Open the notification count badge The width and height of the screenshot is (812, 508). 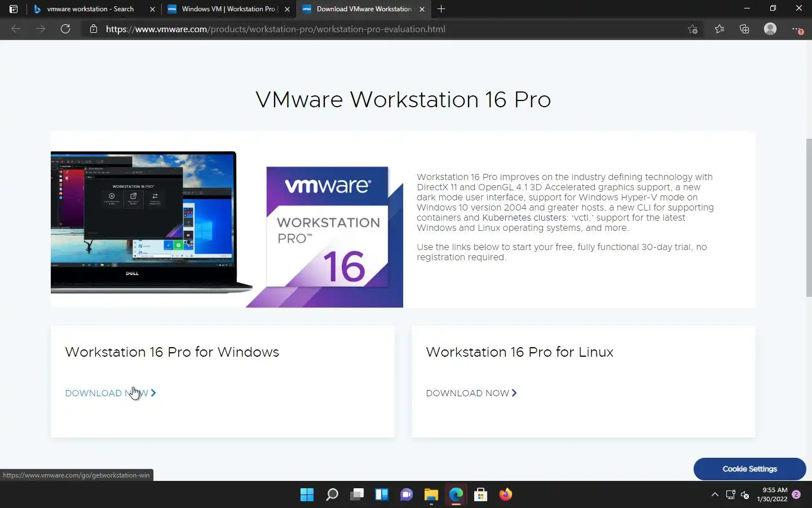pos(796,494)
